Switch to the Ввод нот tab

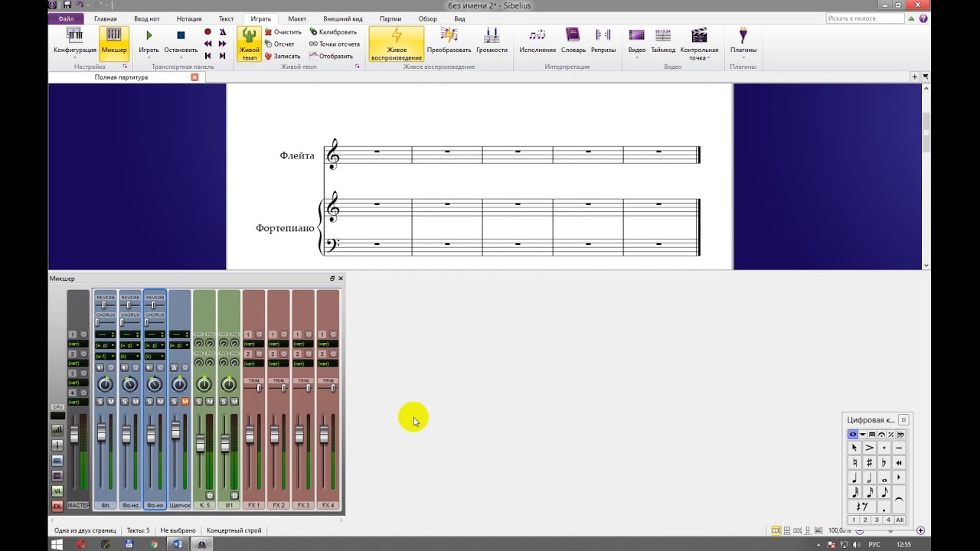(x=147, y=18)
